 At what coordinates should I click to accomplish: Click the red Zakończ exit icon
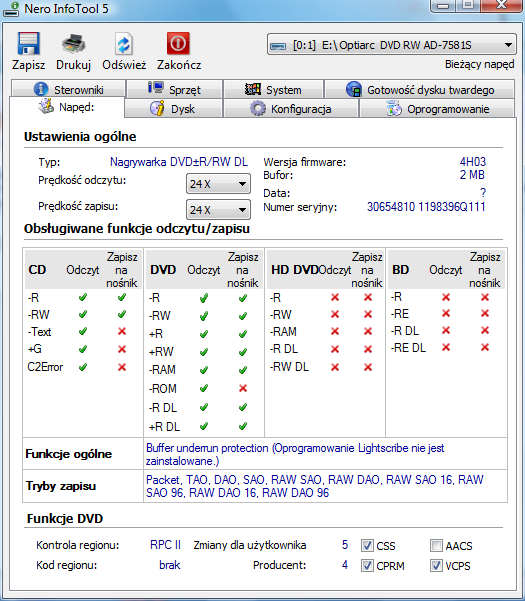click(x=178, y=43)
